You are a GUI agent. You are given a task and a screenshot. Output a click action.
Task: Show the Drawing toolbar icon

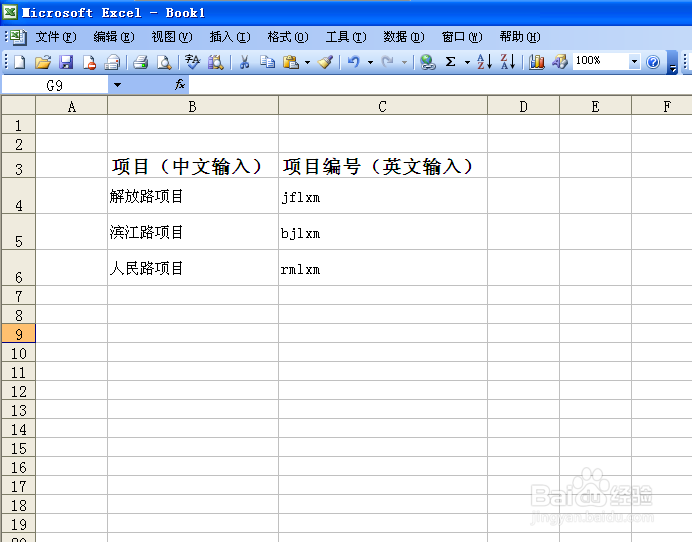click(560, 62)
